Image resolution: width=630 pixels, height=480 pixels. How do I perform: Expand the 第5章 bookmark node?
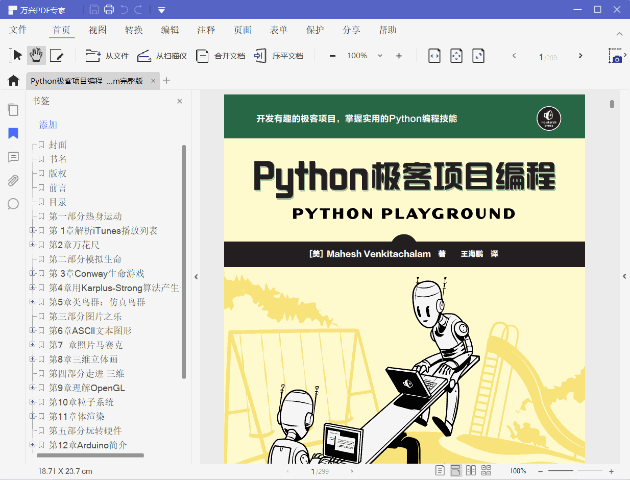[32, 302]
